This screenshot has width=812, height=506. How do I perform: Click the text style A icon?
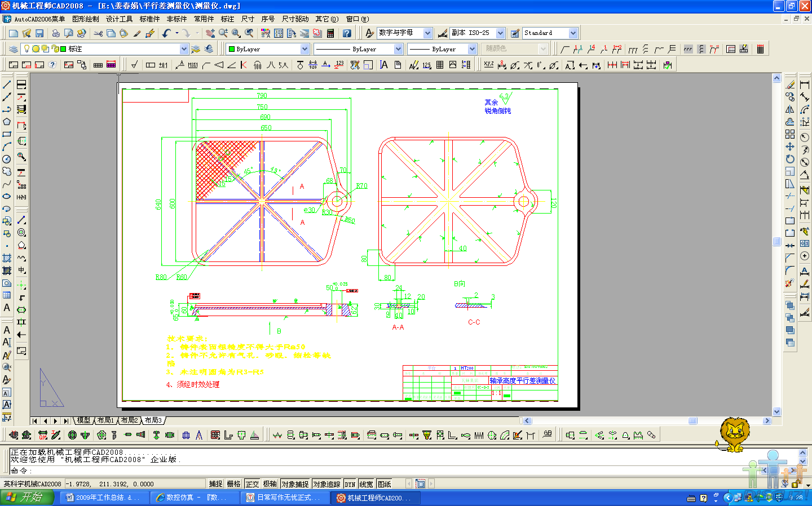369,33
